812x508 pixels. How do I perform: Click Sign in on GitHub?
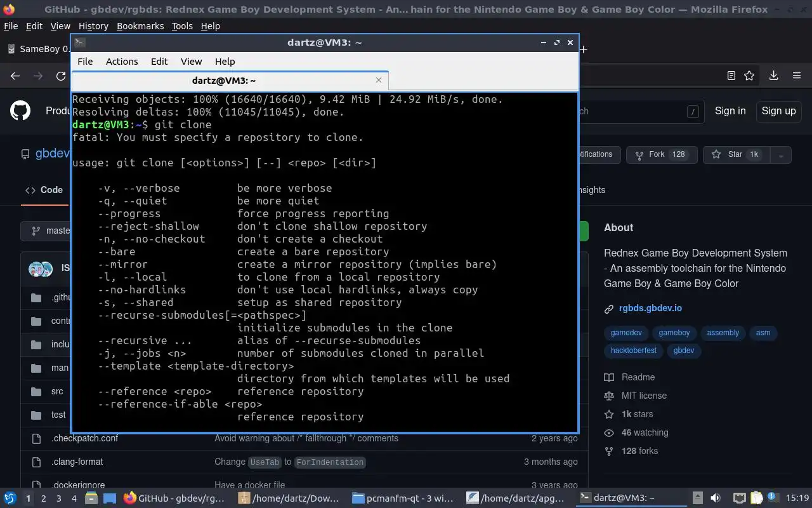(730, 110)
